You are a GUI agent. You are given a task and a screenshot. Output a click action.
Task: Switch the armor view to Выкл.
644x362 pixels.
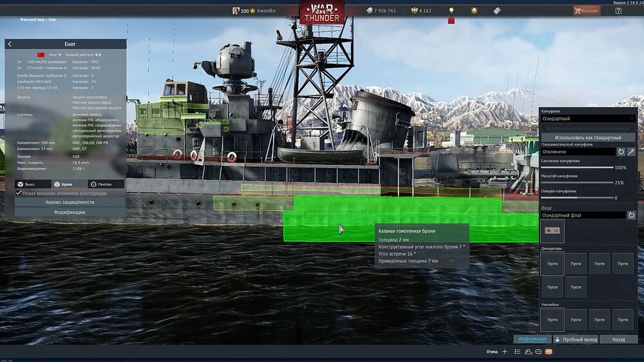[x=33, y=184]
